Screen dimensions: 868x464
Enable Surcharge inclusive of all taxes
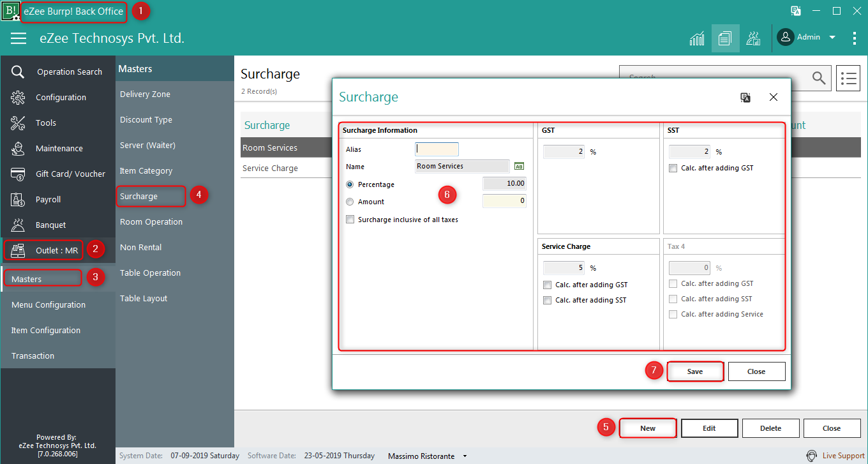pos(350,220)
